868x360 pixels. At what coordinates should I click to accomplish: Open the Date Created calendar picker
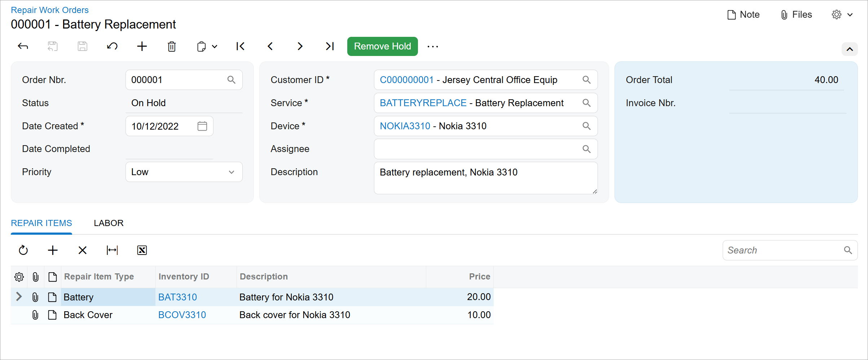(202, 126)
